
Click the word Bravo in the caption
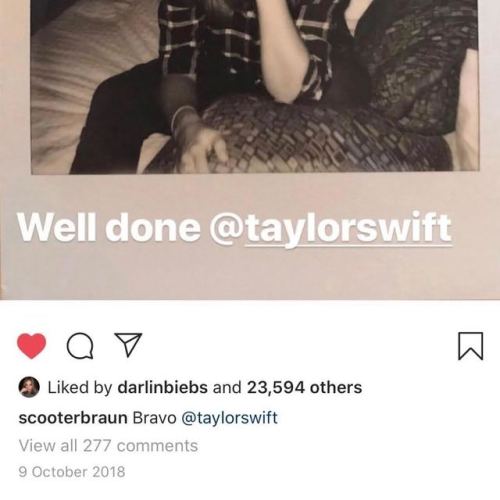155,418
